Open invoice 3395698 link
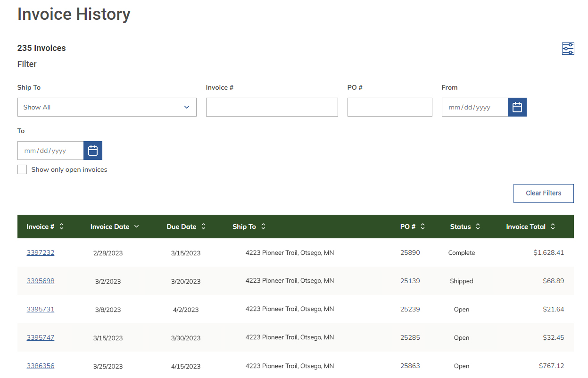This screenshot has height=378, width=588. (41, 281)
